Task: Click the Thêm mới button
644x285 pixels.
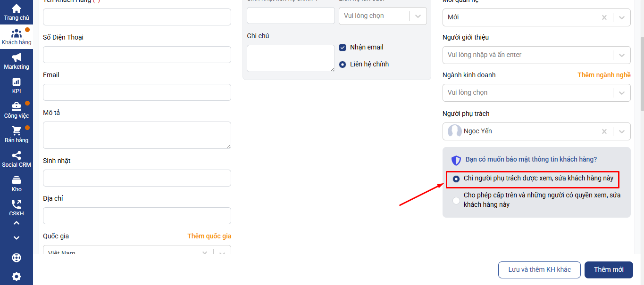Action: pos(609,270)
